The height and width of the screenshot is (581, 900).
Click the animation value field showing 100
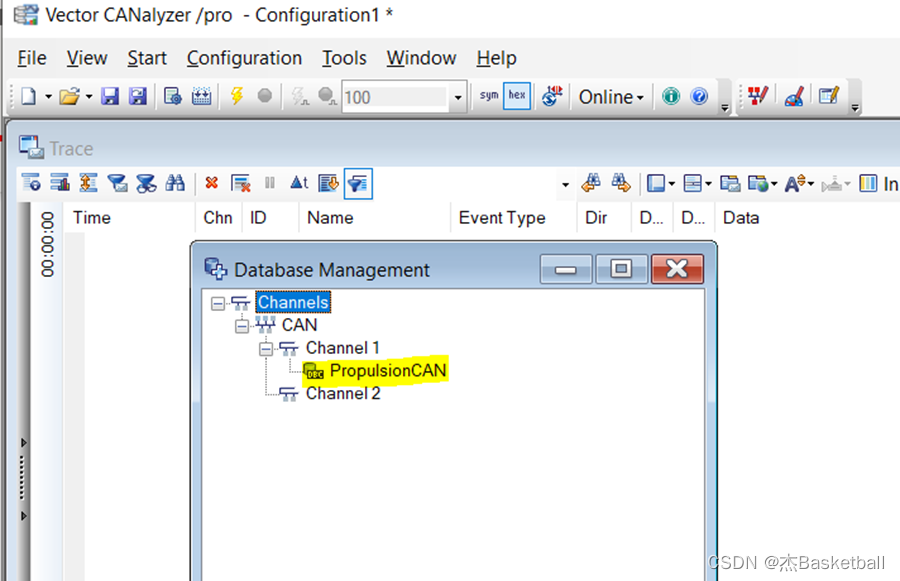click(x=395, y=97)
